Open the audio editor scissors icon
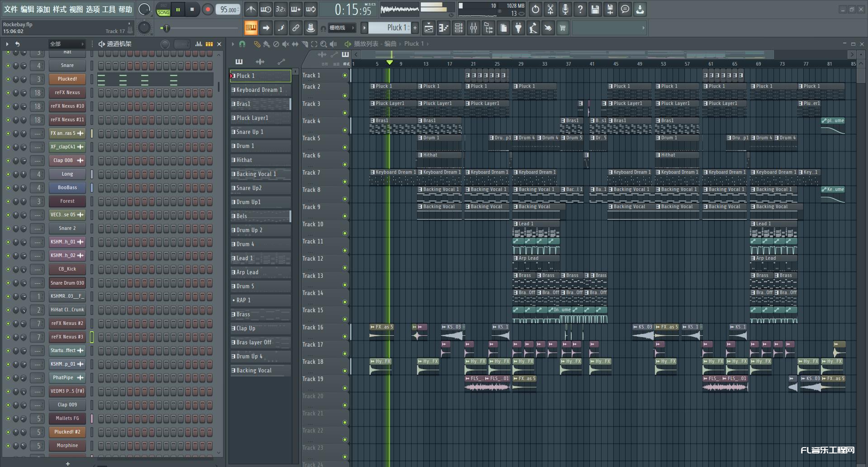Viewport: 868px width, 467px height. coord(550,9)
